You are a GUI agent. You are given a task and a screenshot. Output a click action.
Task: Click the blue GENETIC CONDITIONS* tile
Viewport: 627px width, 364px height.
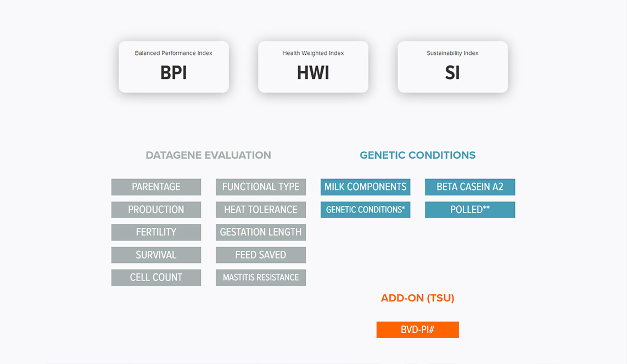click(365, 210)
